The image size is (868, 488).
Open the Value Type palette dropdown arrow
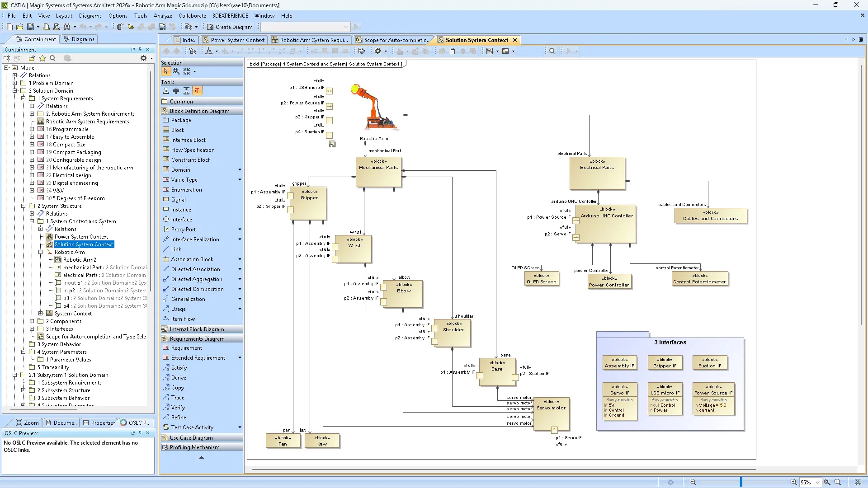(x=240, y=180)
